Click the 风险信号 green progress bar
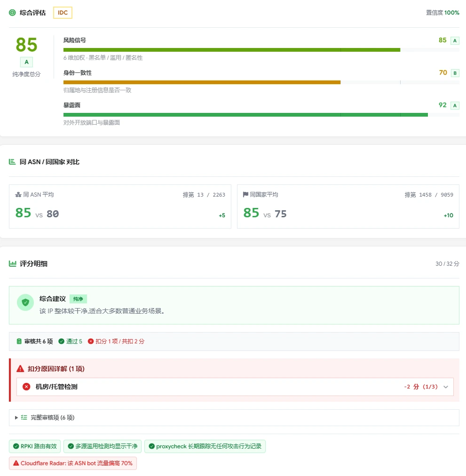Screen dimensions: 466x476 pos(232,50)
